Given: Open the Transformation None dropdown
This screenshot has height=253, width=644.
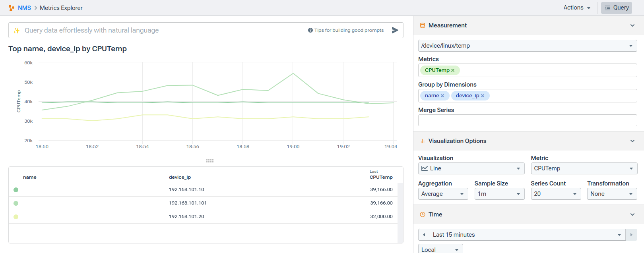Looking at the screenshot, I should coord(612,194).
